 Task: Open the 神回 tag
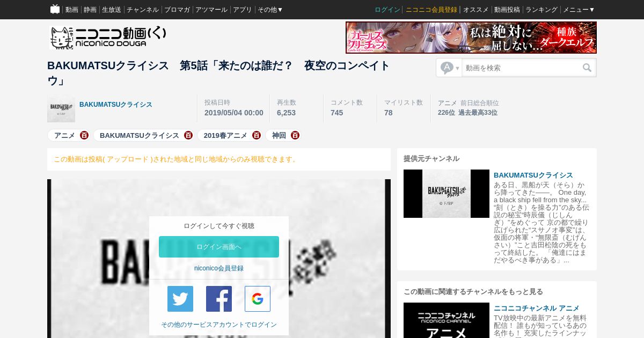tap(279, 135)
